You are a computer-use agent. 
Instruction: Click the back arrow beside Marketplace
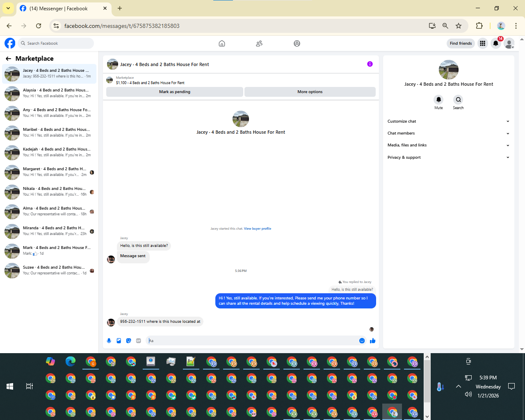click(x=8, y=59)
